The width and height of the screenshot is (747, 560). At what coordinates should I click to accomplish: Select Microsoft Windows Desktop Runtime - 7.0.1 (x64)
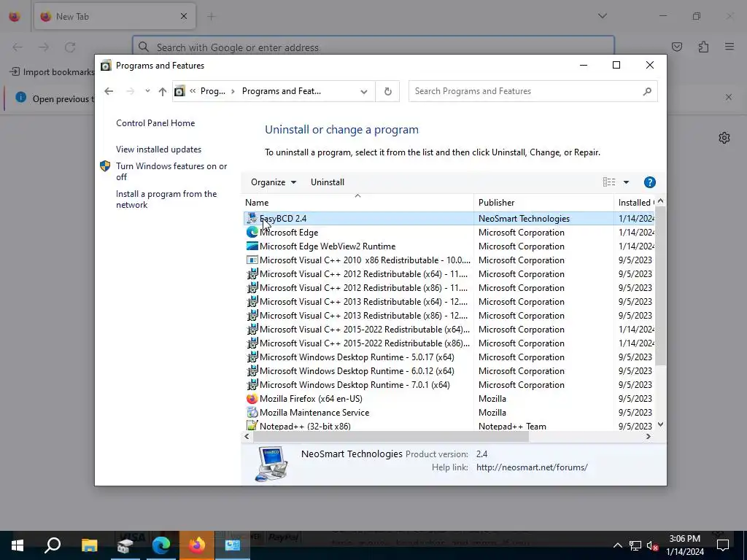(x=449, y=385)
